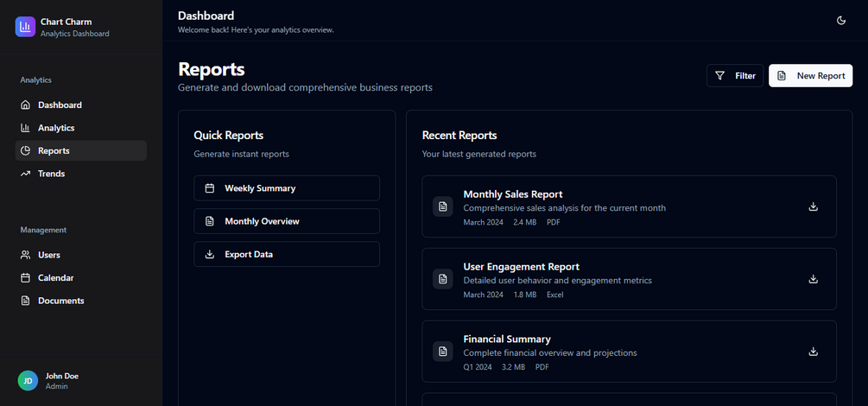Viewport: 868px width, 406px height.
Task: Download the User Engagement Report
Action: 813,279
